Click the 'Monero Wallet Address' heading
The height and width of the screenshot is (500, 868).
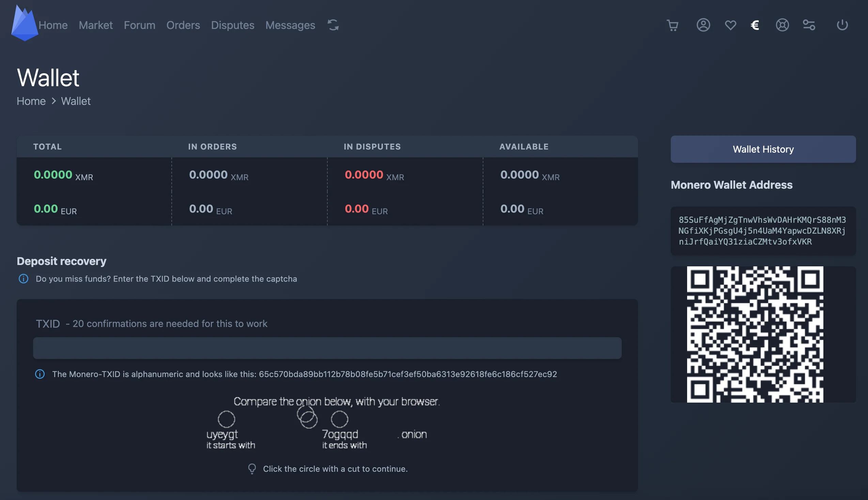point(731,185)
